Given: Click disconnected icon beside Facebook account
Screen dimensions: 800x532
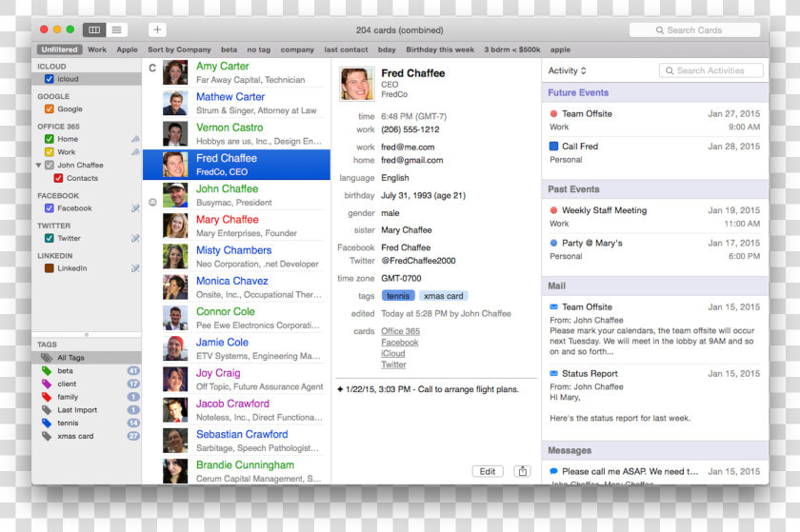Looking at the screenshot, I should coord(135,208).
